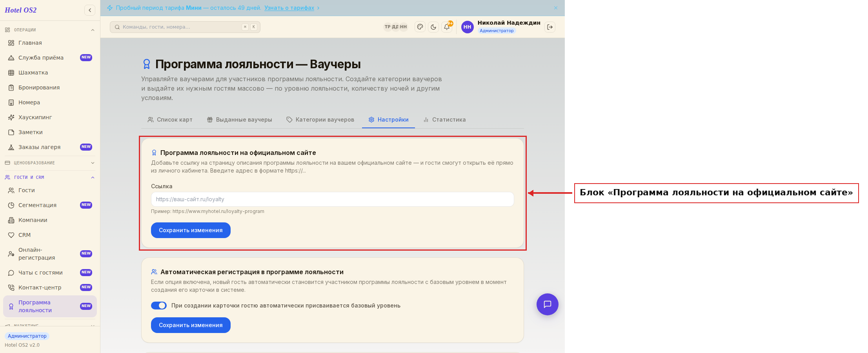Go to Компании
The height and width of the screenshot is (353, 868).
pyautogui.click(x=50, y=220)
